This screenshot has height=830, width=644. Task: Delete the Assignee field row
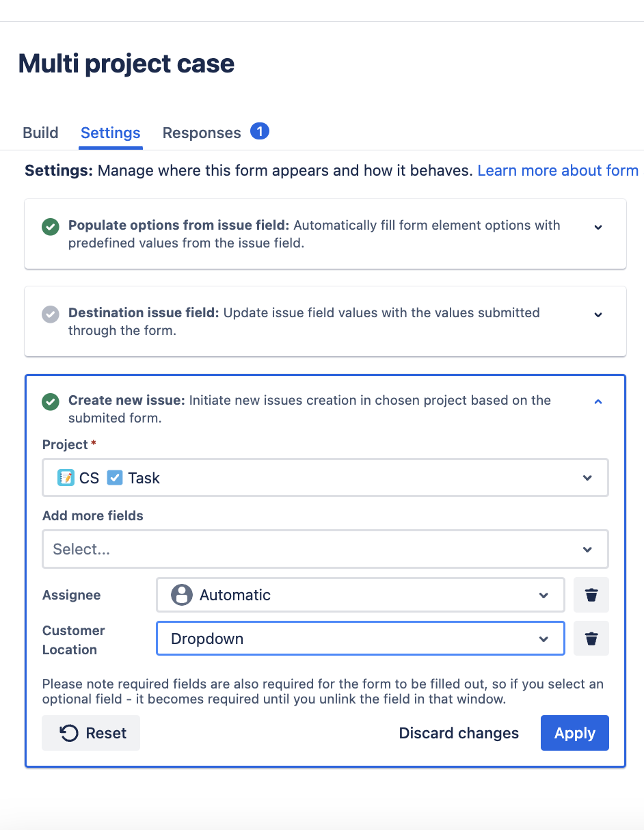(591, 595)
